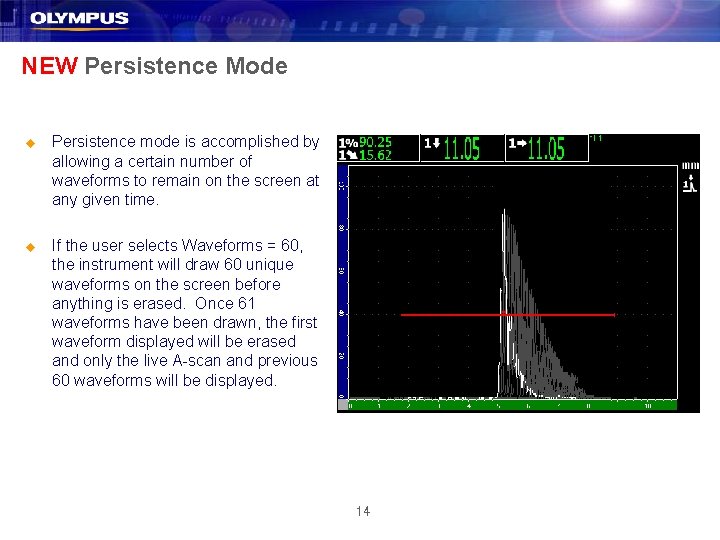
Task: Click the green 15.62 reading value
Action: pos(375,155)
